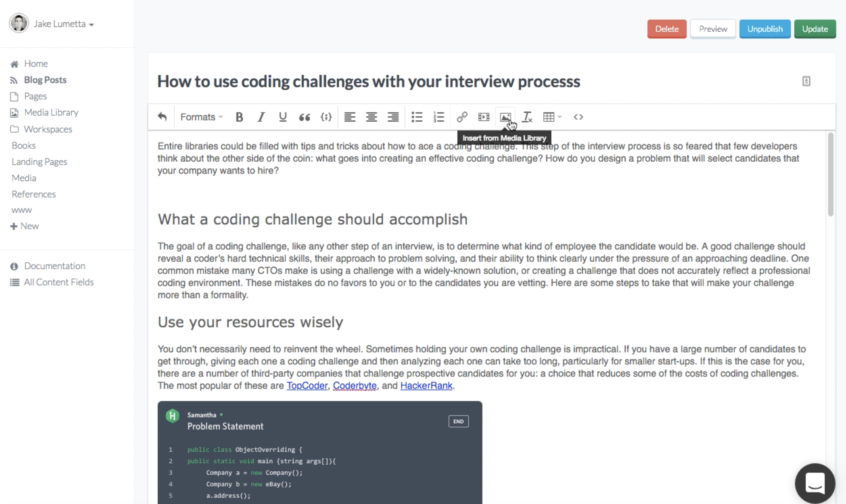Insert image from Media Library
846x504 pixels.
505,117
